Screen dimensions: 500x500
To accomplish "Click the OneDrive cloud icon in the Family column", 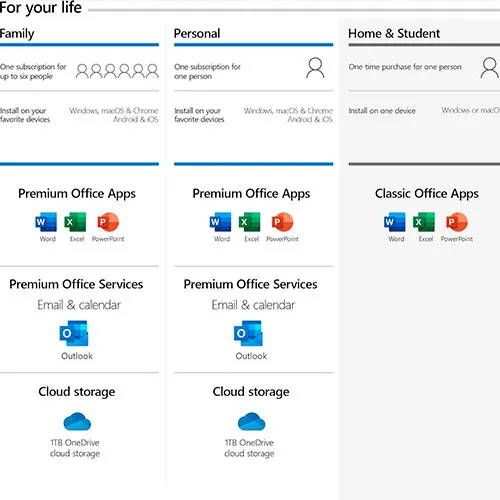I will (x=77, y=422).
